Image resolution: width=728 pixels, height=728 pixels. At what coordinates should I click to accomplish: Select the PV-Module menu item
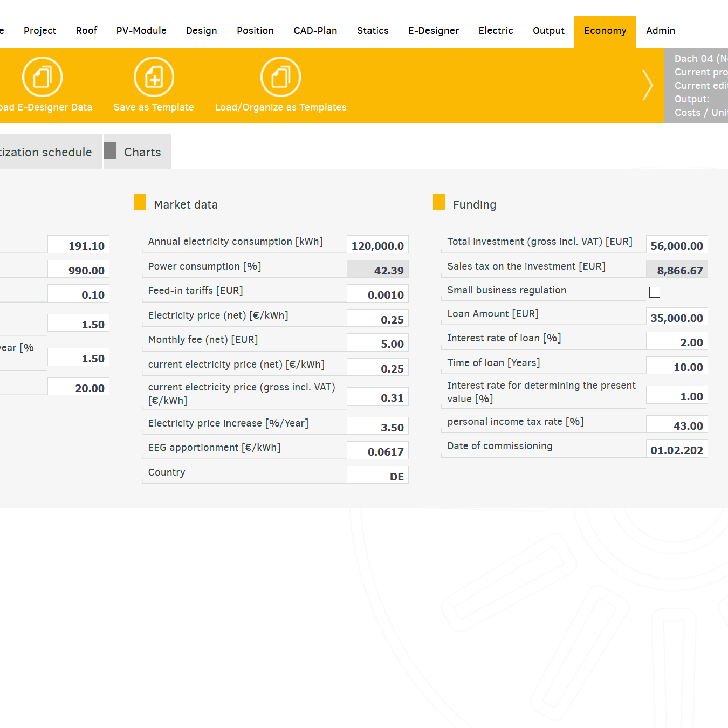click(141, 31)
